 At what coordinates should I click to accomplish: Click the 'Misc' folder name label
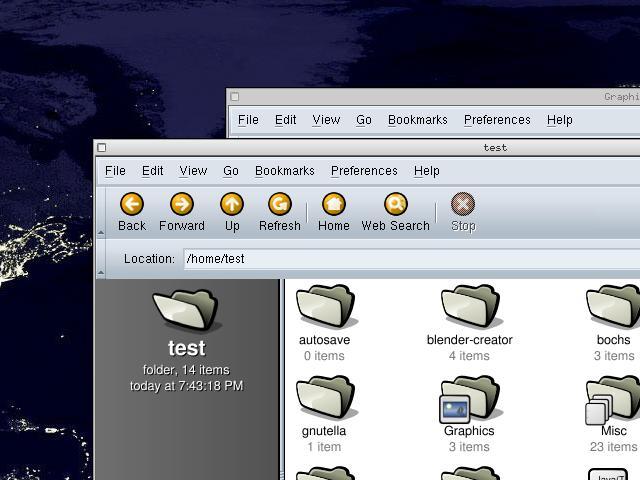click(x=614, y=431)
